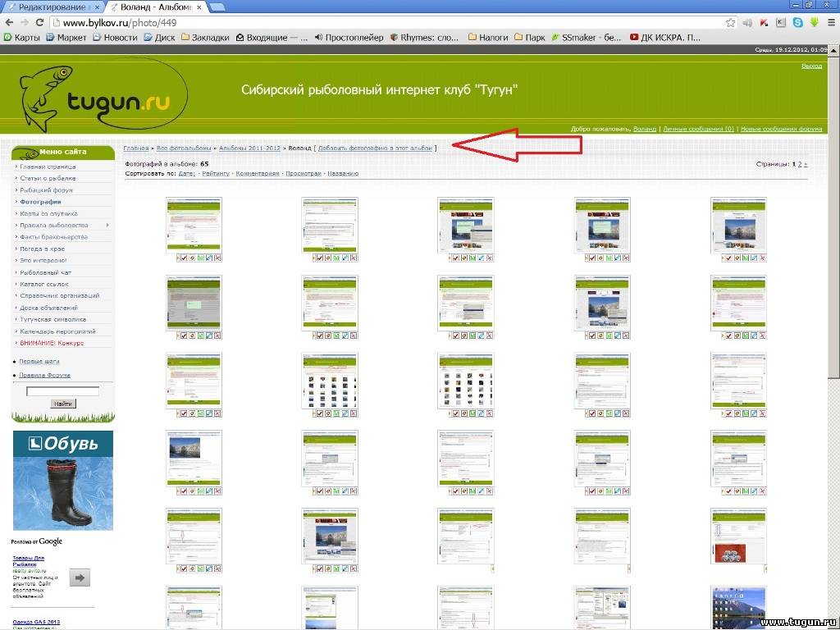Go to page 2 of the album
Screen dimensions: 840x630
pos(800,164)
